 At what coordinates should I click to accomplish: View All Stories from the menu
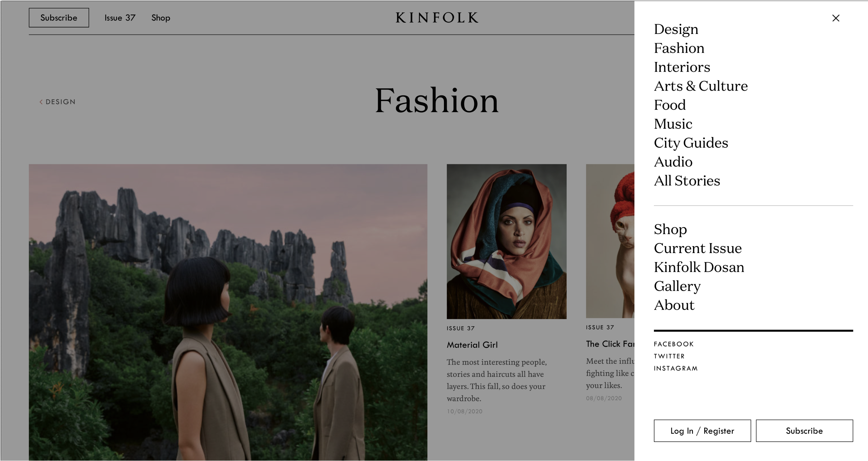pos(687,181)
